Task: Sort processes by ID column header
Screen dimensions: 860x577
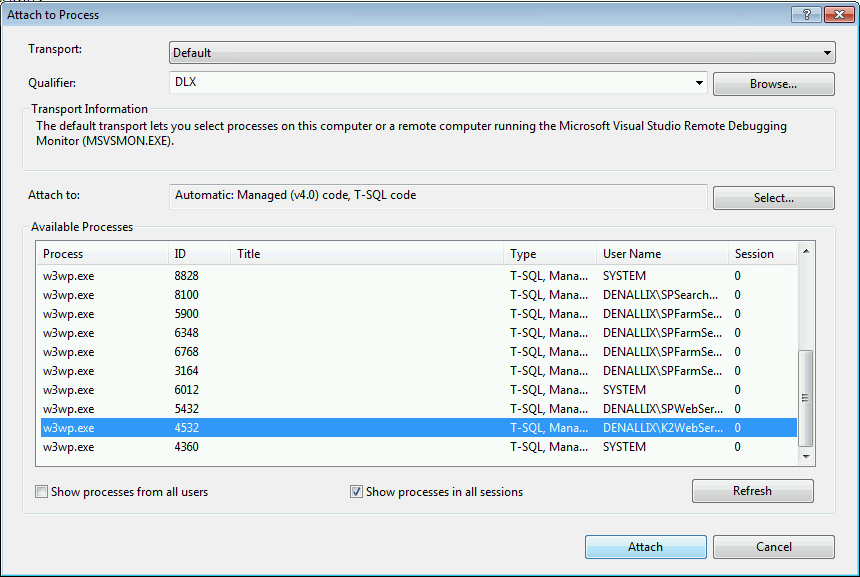Action: [x=198, y=254]
